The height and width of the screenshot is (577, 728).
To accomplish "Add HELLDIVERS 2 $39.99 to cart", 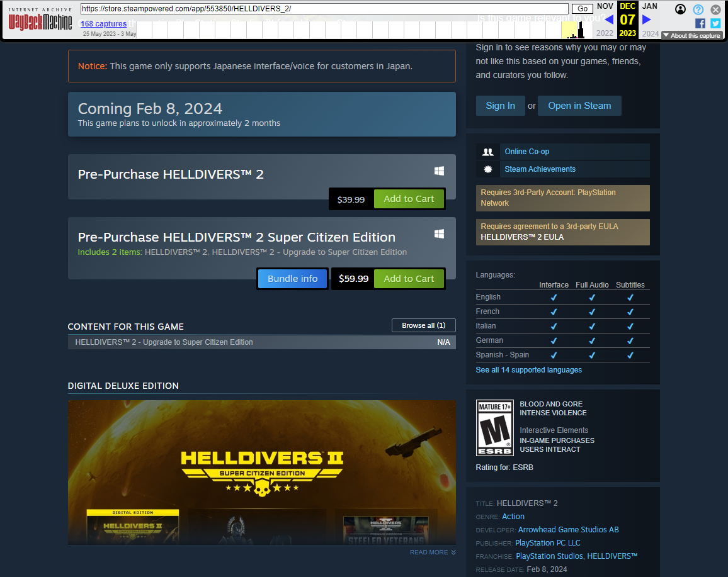I will [x=409, y=199].
